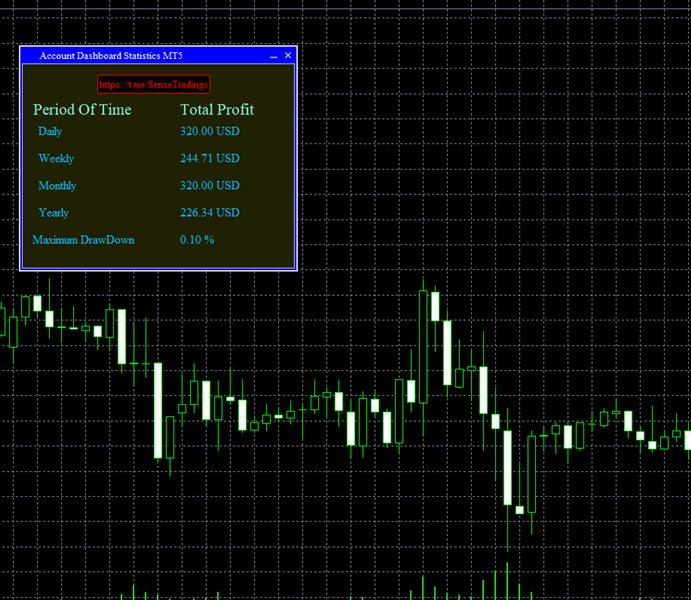Select the Daily profit value 320.00 USD
This screenshot has height=600, width=691.
click(210, 131)
